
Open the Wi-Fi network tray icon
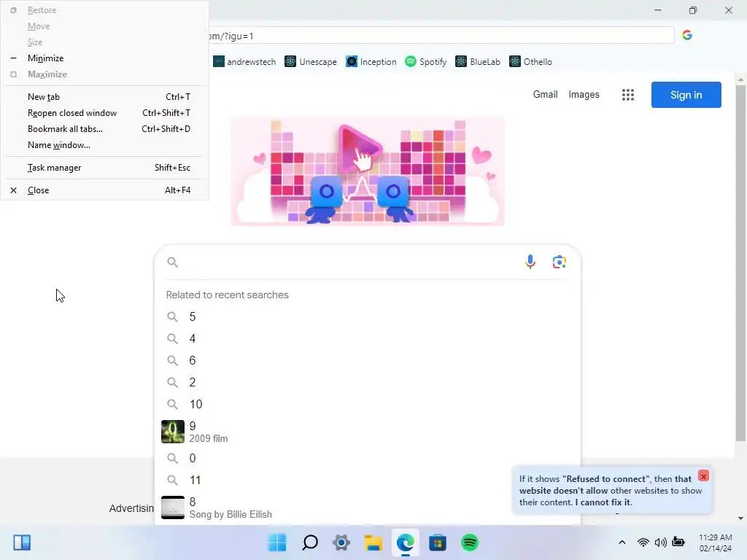tap(643, 542)
